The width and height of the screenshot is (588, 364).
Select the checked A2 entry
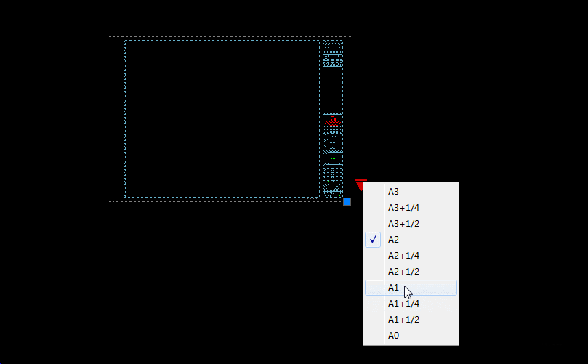pos(411,240)
